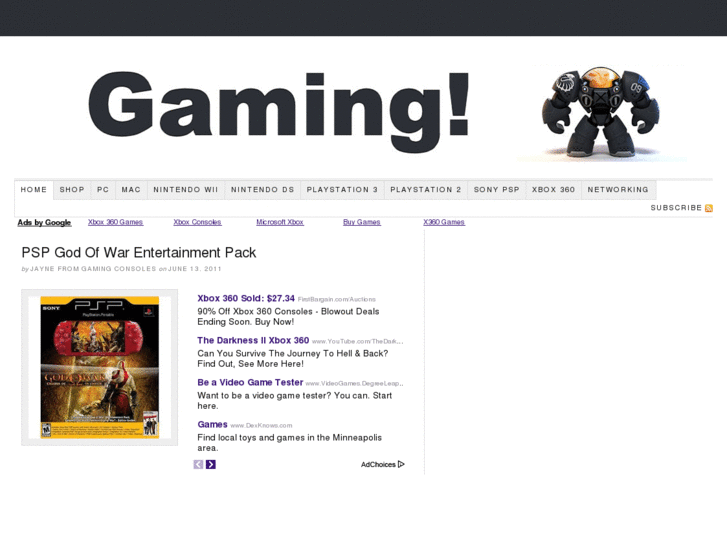Open the Networking section
This screenshot has height=545, width=727.
[x=618, y=190]
